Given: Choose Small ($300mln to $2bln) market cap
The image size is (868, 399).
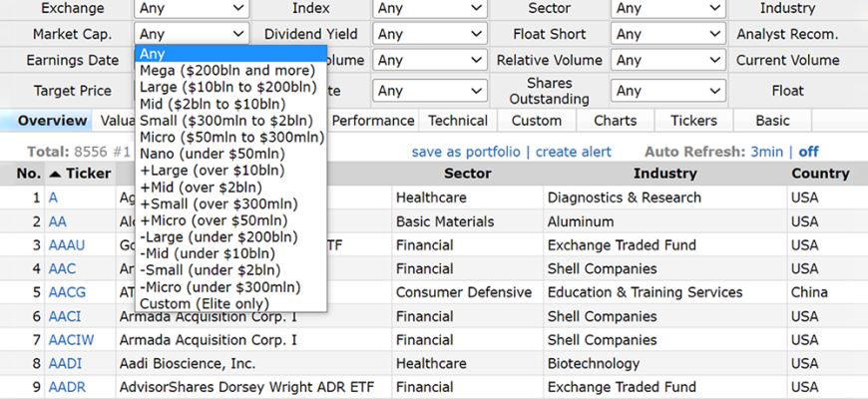Looking at the screenshot, I should pos(227,121).
